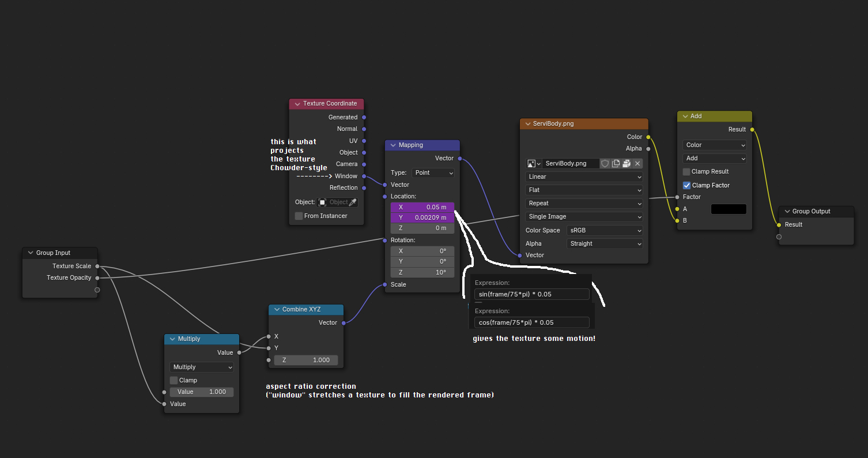Click the object eyedropper icon
Screen dimensions: 868x458
[353, 202]
